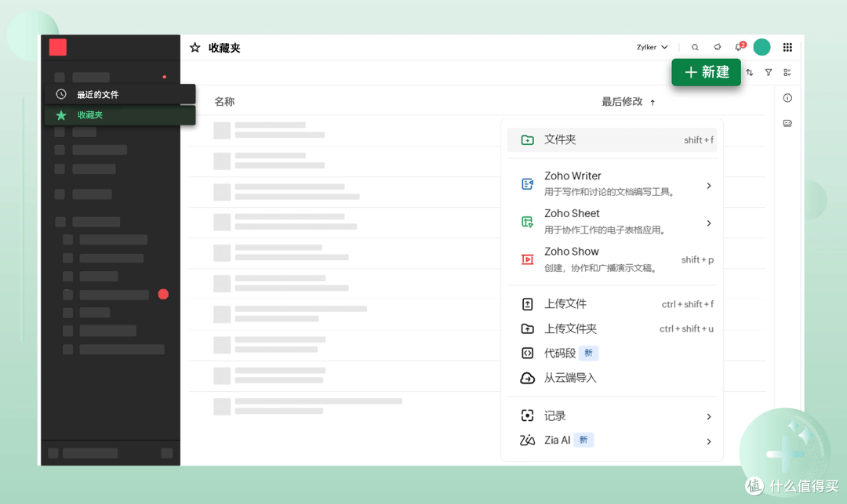Toggle the favorites star in header
Viewport: 847px width, 504px height.
(195, 48)
